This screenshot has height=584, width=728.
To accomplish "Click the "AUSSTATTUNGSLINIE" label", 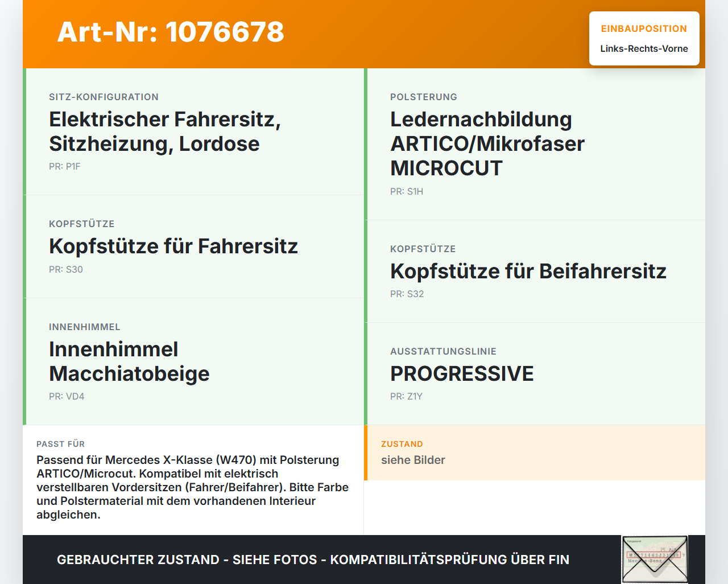I will [444, 351].
